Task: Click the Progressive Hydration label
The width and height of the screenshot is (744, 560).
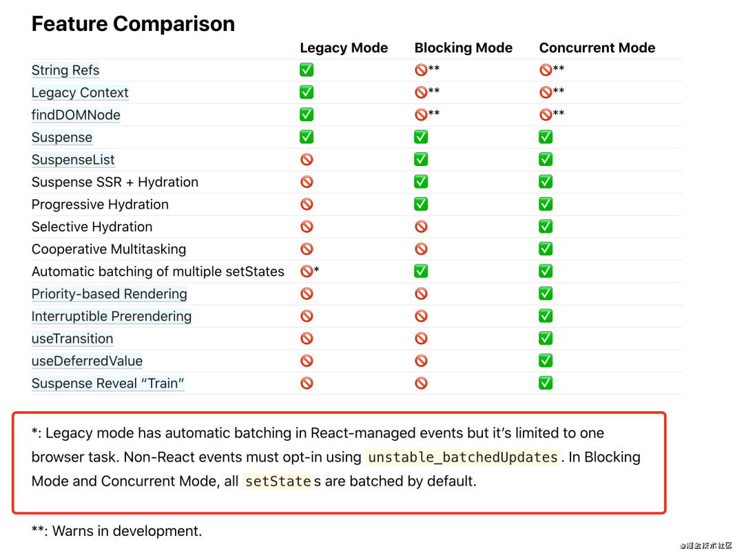Action: tap(100, 204)
